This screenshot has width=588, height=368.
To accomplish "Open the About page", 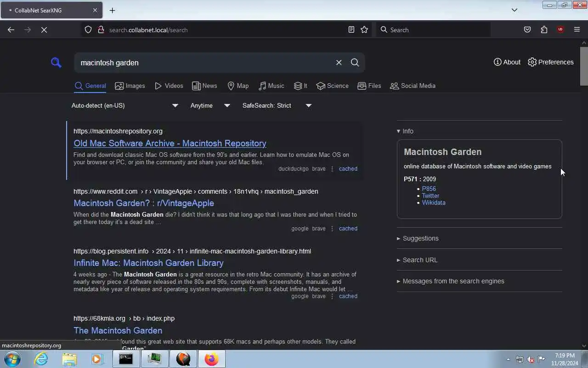I will (x=507, y=62).
